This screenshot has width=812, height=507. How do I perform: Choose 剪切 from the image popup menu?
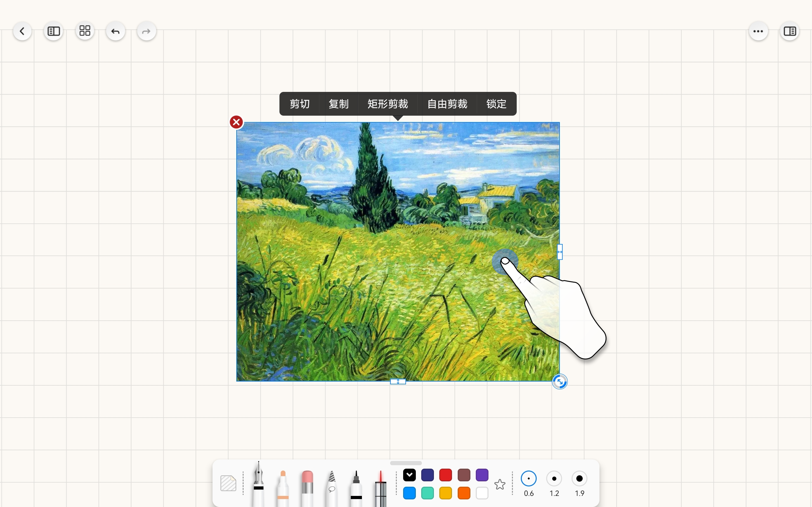click(x=300, y=104)
